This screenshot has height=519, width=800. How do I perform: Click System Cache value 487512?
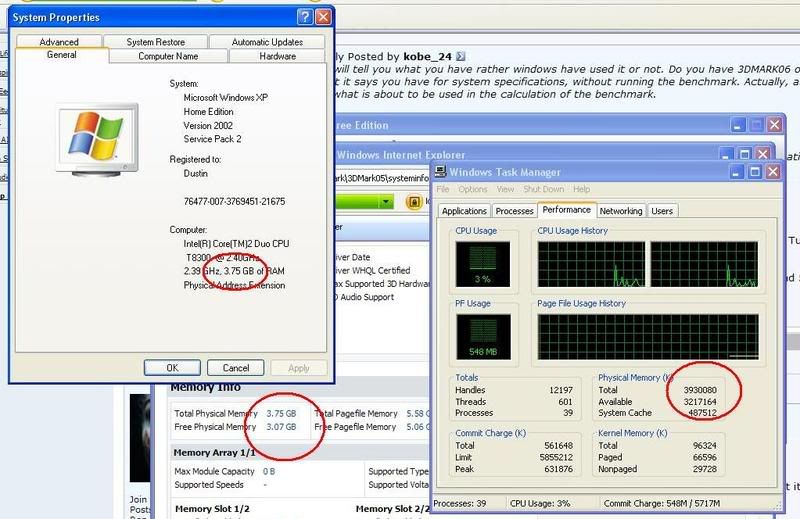click(x=703, y=413)
